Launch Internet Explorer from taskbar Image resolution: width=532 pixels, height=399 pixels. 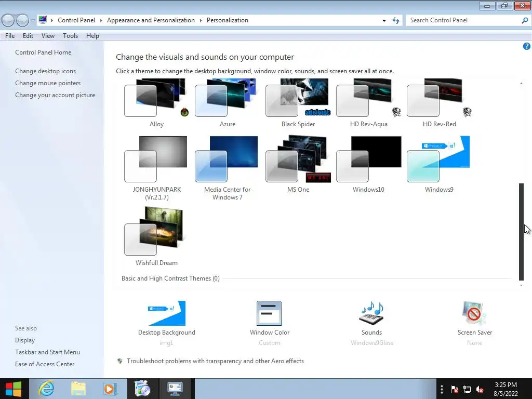46,389
